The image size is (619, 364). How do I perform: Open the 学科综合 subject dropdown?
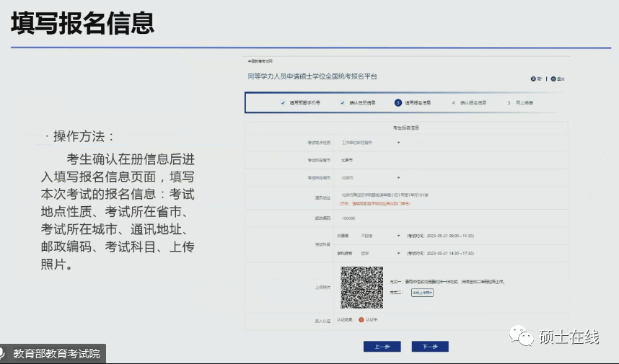(378, 254)
